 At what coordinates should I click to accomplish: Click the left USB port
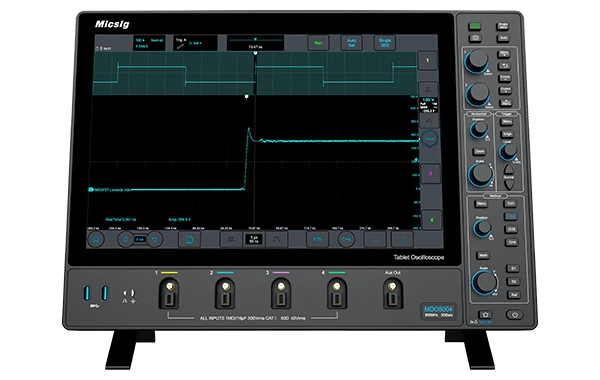86,293
